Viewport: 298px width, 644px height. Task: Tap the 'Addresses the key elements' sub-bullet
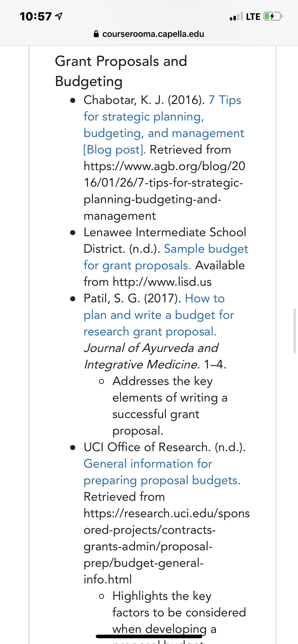click(x=170, y=406)
